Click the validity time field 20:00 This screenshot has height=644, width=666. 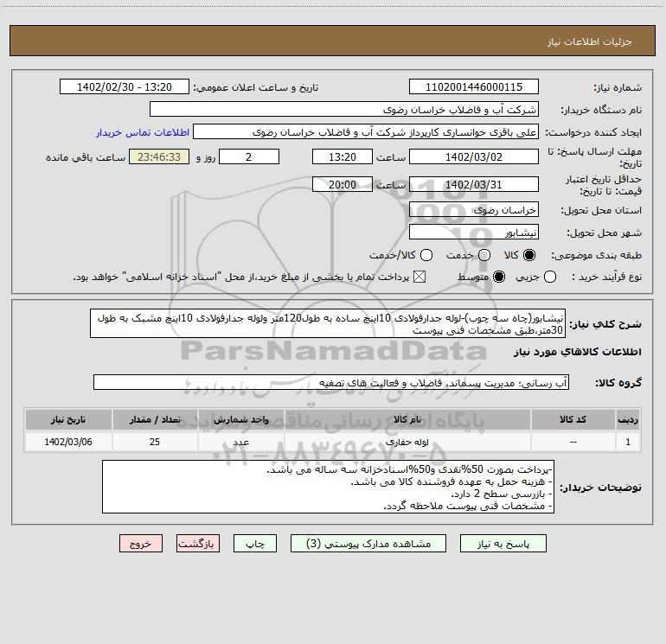click(343, 185)
